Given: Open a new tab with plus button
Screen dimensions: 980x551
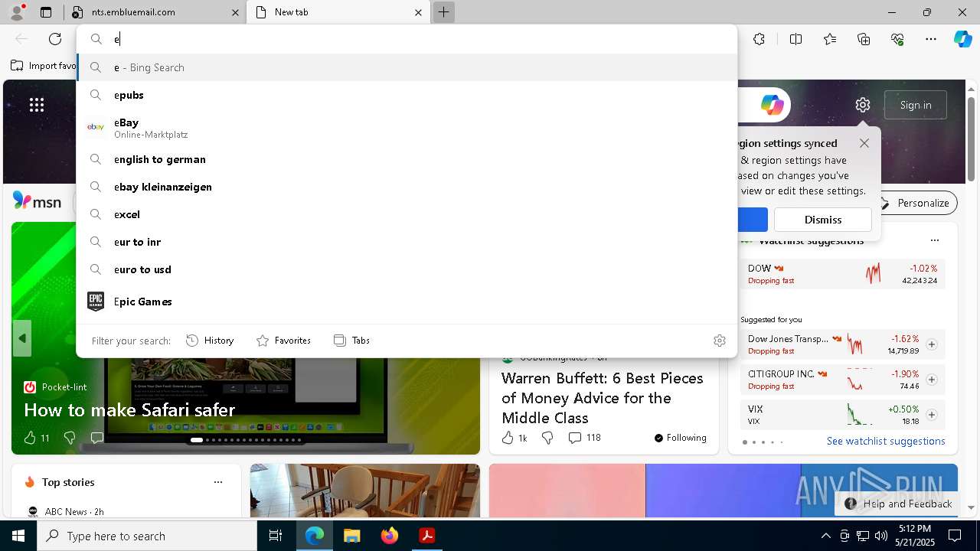Looking at the screenshot, I should click(x=443, y=12).
